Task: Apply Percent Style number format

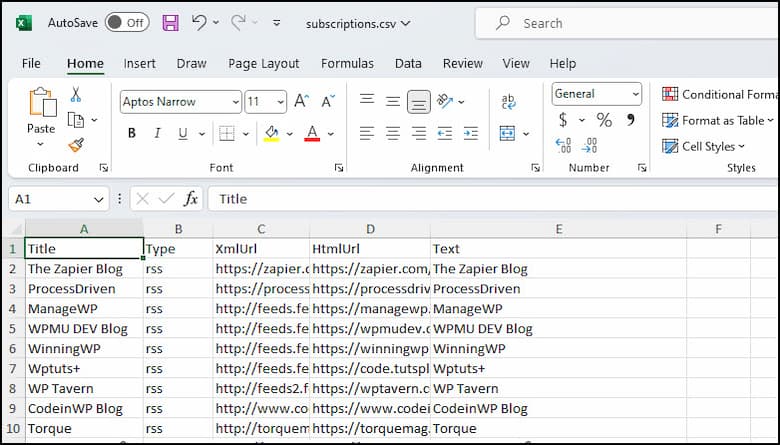Action: click(604, 120)
